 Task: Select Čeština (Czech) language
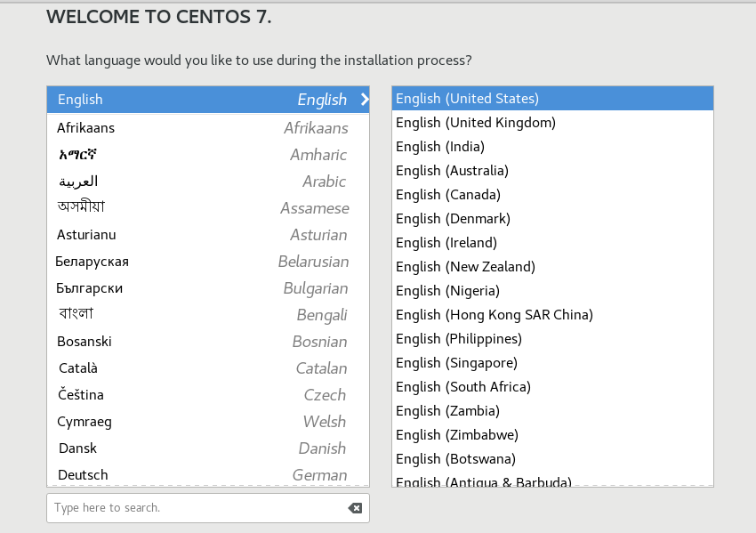pyautogui.click(x=207, y=395)
